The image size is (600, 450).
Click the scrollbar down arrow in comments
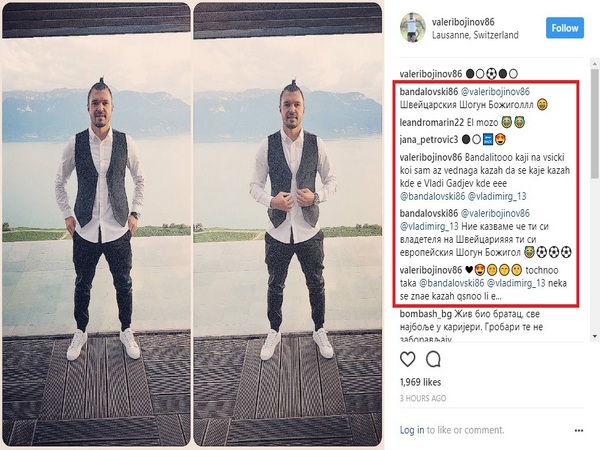[594, 336]
